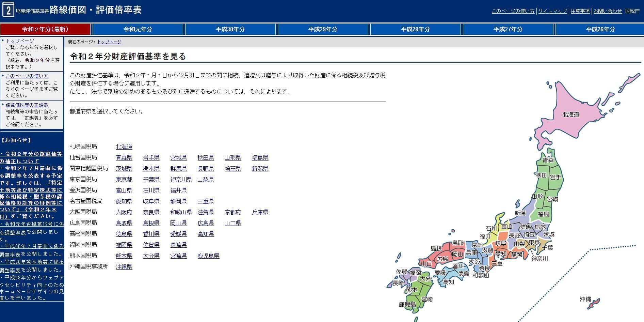Select the 富山県 link

(x=124, y=190)
